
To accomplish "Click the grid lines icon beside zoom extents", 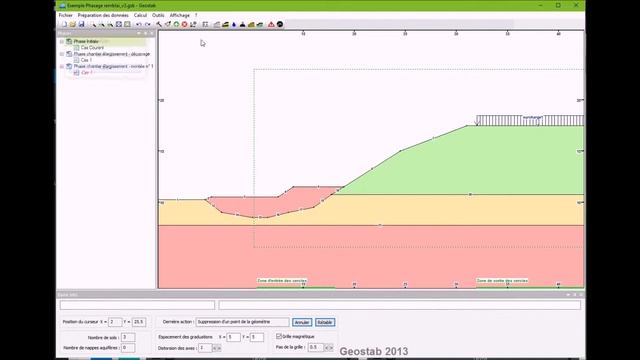I will 127,24.
